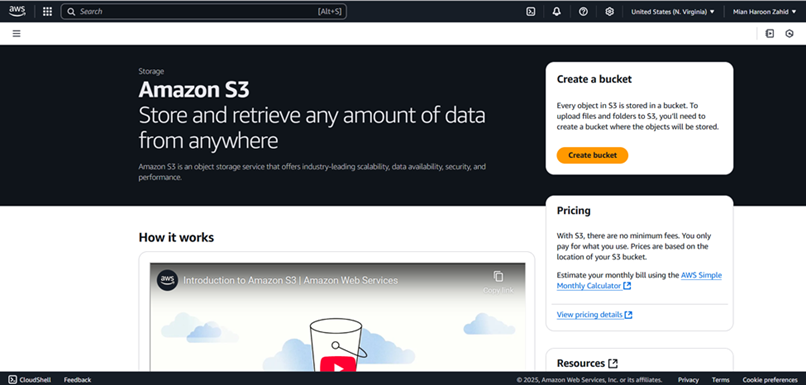This screenshot has height=385, width=806.
Task: Click the Storage breadcrumb label
Action: (151, 71)
